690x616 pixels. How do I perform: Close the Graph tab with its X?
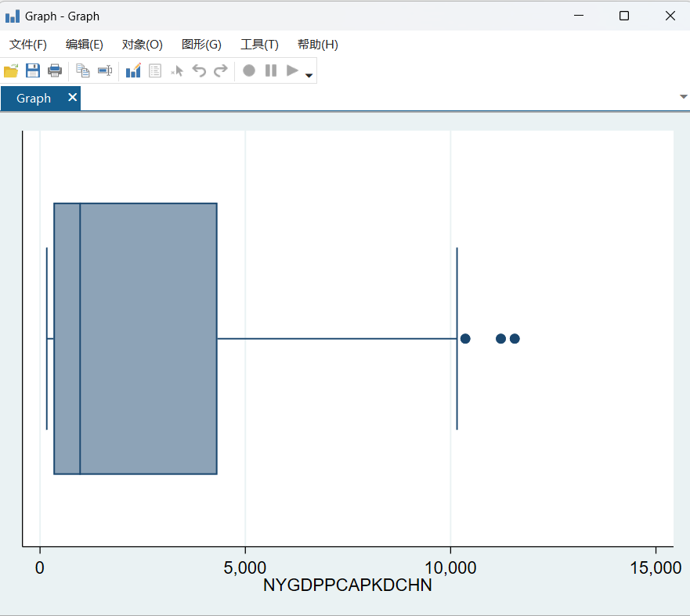pyautogui.click(x=72, y=97)
